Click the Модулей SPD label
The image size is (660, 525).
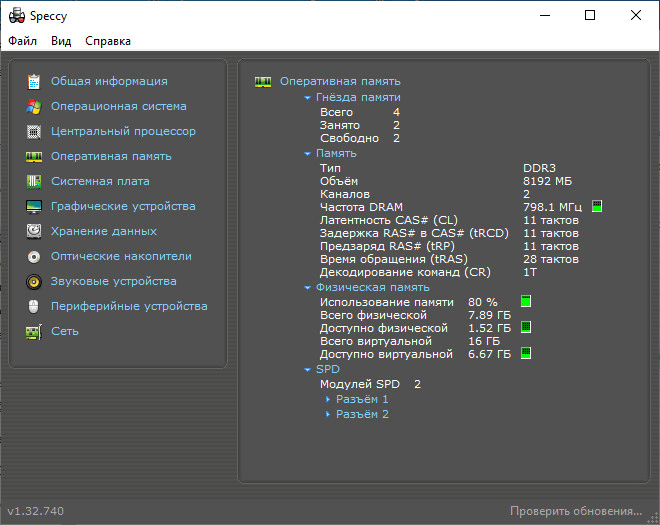click(359, 384)
